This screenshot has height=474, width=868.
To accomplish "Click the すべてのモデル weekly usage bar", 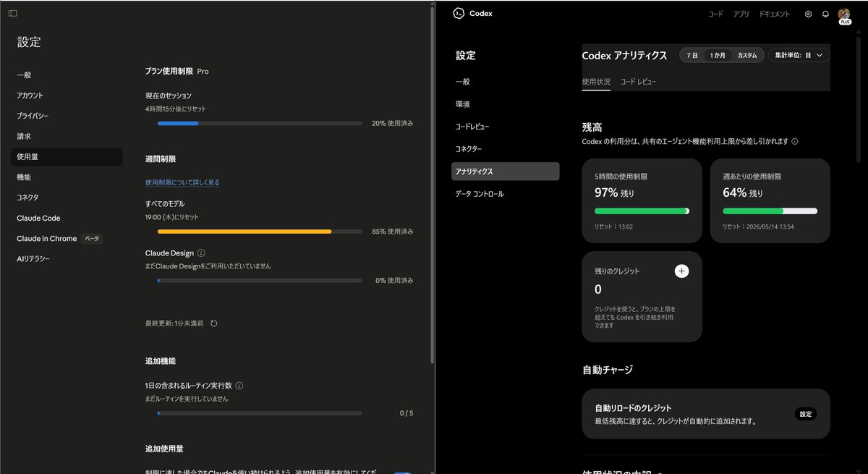I will pyautogui.click(x=260, y=232).
